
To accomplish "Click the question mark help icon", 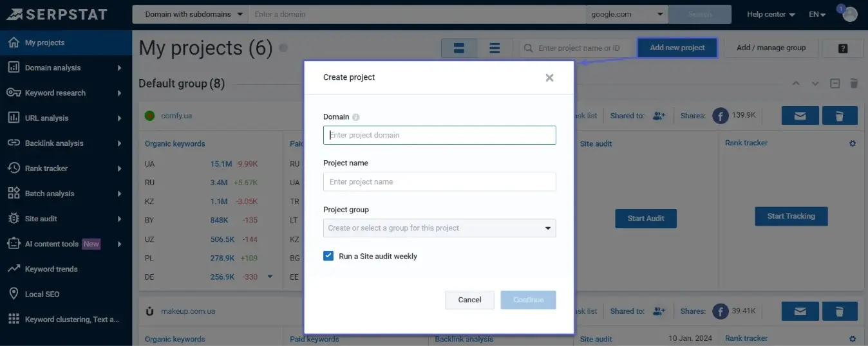I will click(x=843, y=48).
